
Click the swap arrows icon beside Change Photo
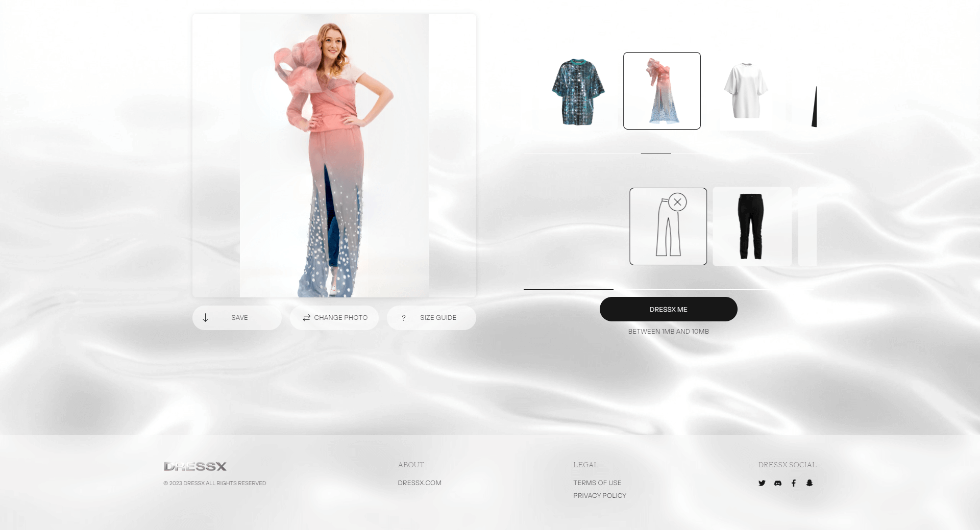click(x=306, y=317)
